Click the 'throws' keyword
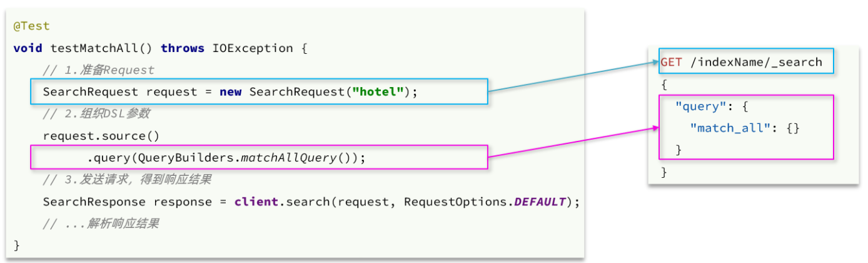Image resolution: width=868 pixels, height=263 pixels. click(x=183, y=48)
